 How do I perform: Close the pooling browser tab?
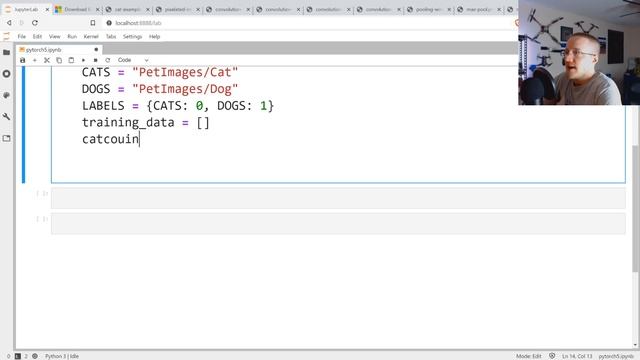449,9
